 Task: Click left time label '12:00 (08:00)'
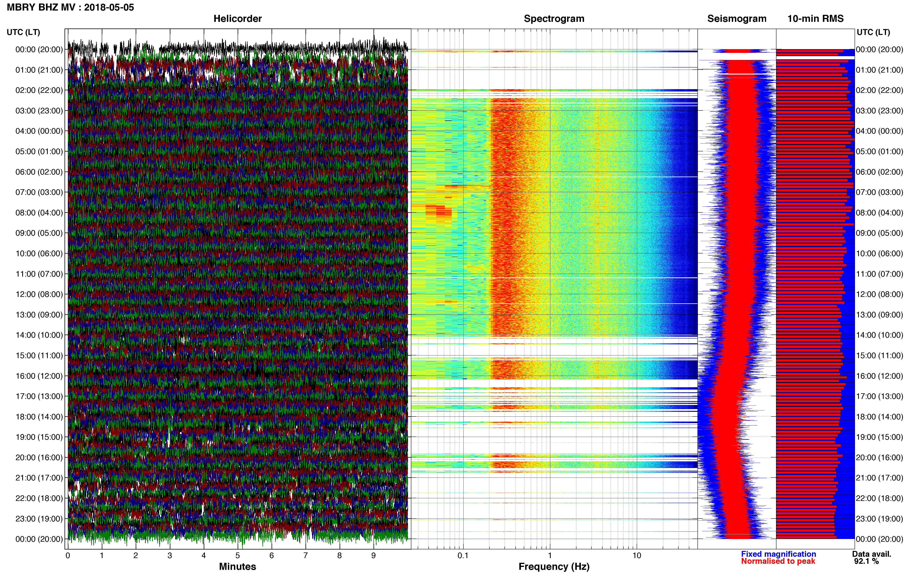(39, 294)
